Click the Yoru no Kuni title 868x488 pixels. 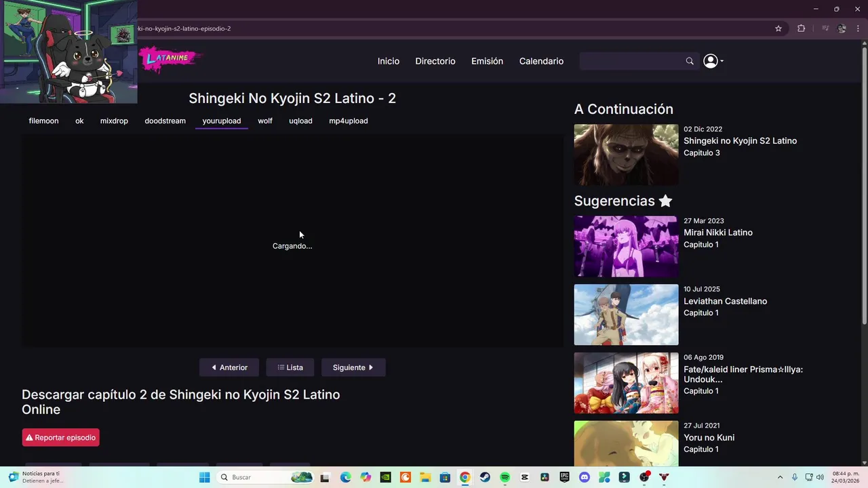pyautogui.click(x=709, y=438)
